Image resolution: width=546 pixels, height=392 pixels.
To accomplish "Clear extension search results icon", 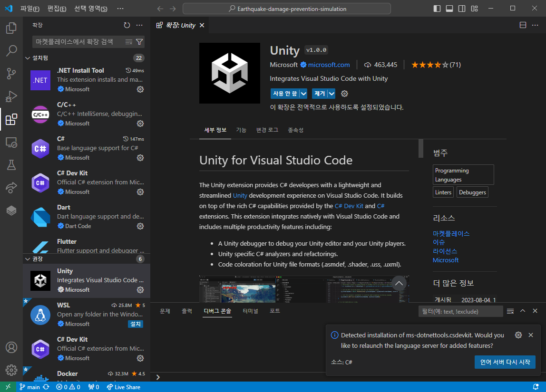I will pos(129,42).
